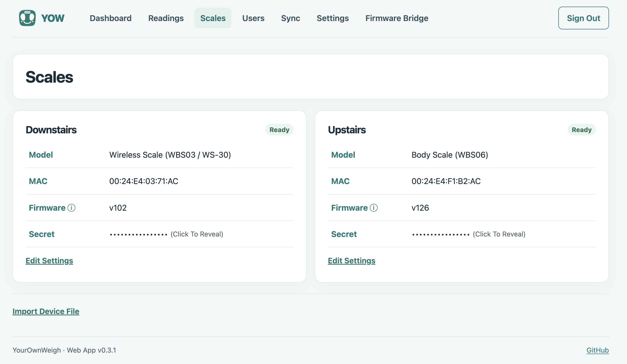Click the Model label in Downstairs card
The width and height of the screenshot is (627, 364).
coord(41,155)
